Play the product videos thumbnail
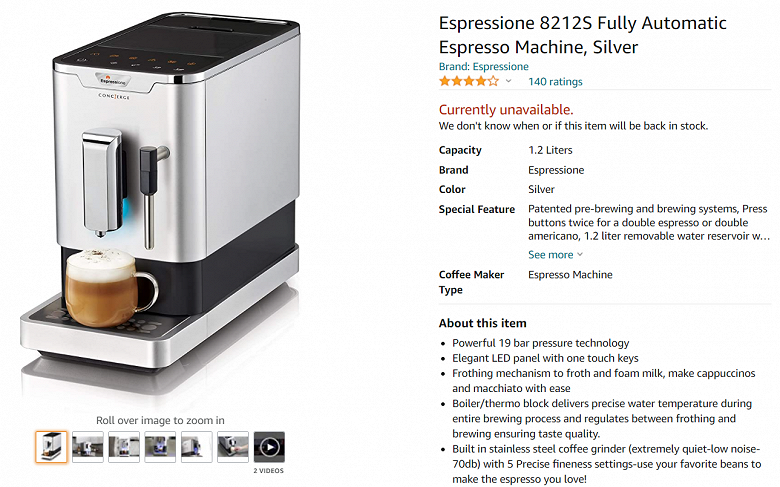The width and height of the screenshot is (780, 487). (x=269, y=447)
